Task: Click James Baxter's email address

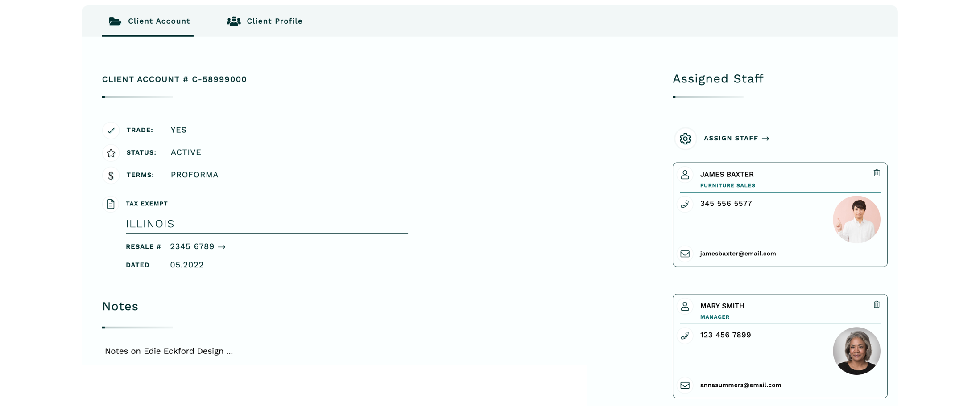Action: tap(738, 254)
